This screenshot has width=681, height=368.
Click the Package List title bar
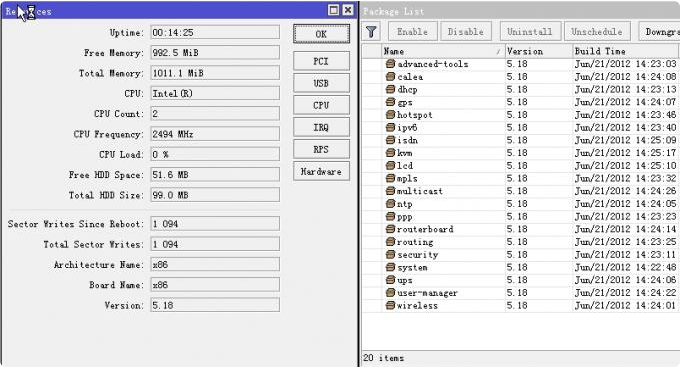click(520, 11)
